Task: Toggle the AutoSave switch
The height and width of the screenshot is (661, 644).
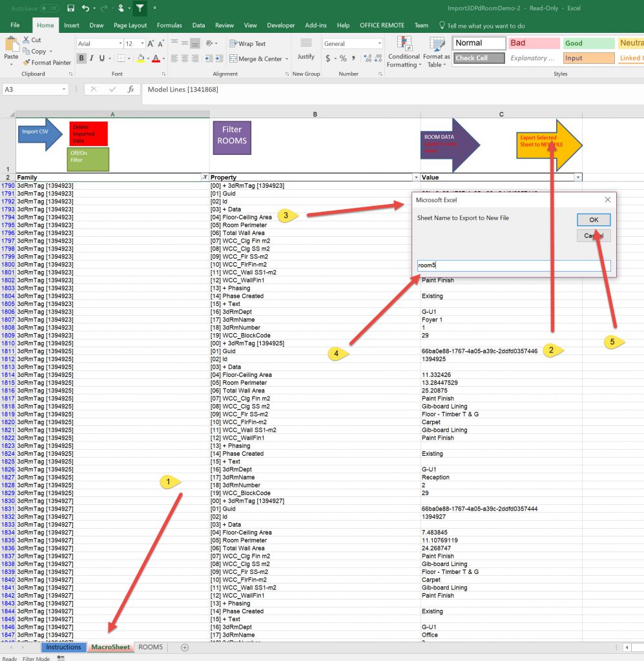Action: pos(49,8)
